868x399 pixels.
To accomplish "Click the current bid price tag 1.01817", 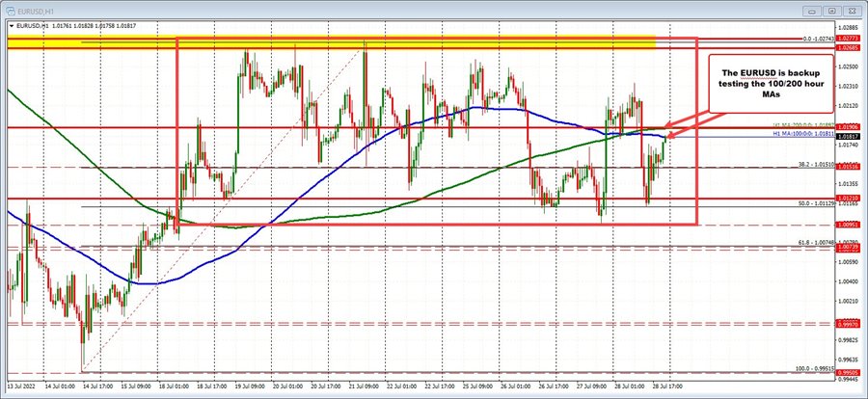I will [x=846, y=136].
